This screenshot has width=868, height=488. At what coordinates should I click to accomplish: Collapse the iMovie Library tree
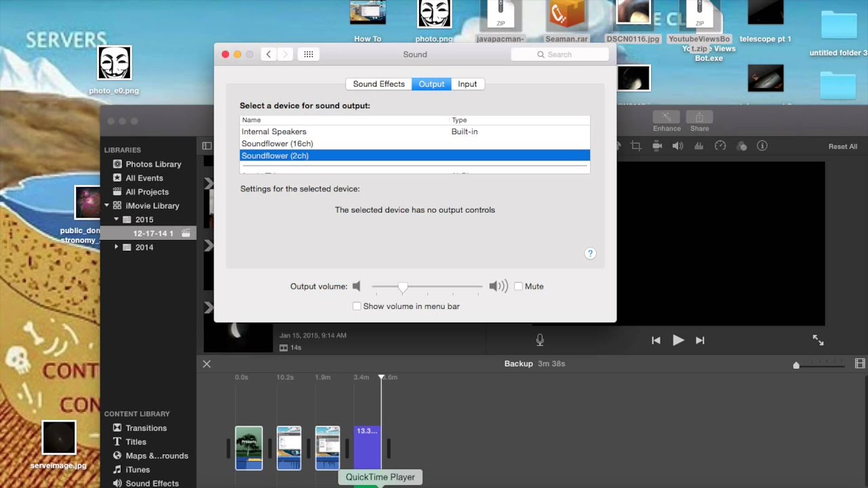pyautogui.click(x=106, y=205)
